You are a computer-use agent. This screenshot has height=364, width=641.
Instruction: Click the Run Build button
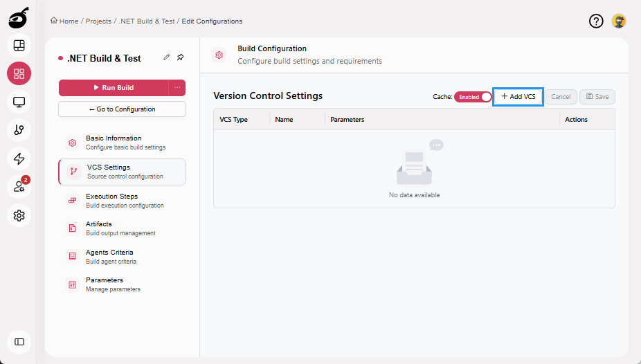(x=114, y=87)
